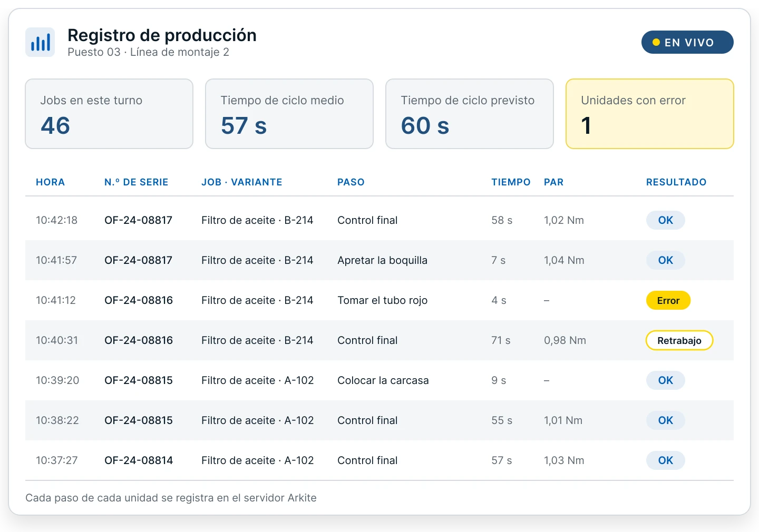
Task: Click the Tomar el tubo rojo step
Action: pyautogui.click(x=383, y=300)
